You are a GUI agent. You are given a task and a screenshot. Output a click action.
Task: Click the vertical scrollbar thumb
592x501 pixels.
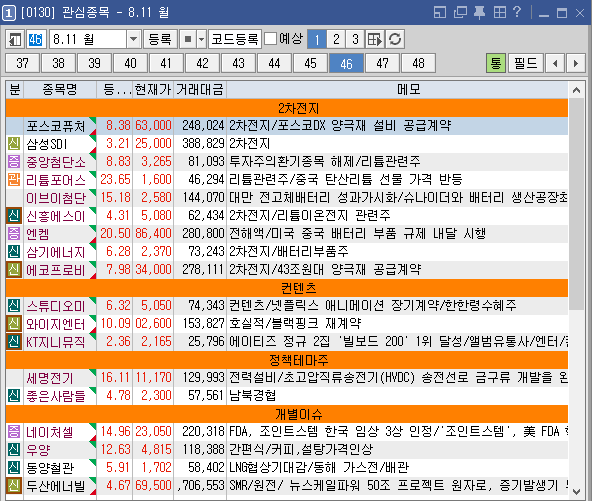(577, 204)
